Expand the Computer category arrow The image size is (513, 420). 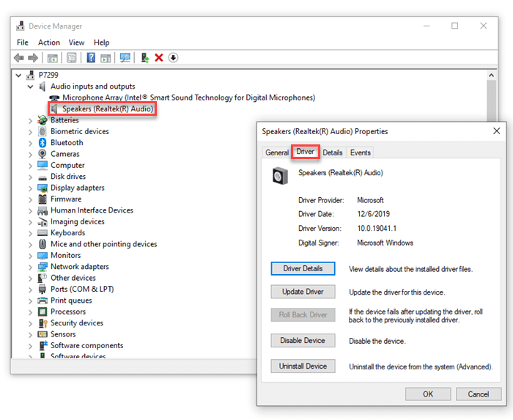[31, 166]
